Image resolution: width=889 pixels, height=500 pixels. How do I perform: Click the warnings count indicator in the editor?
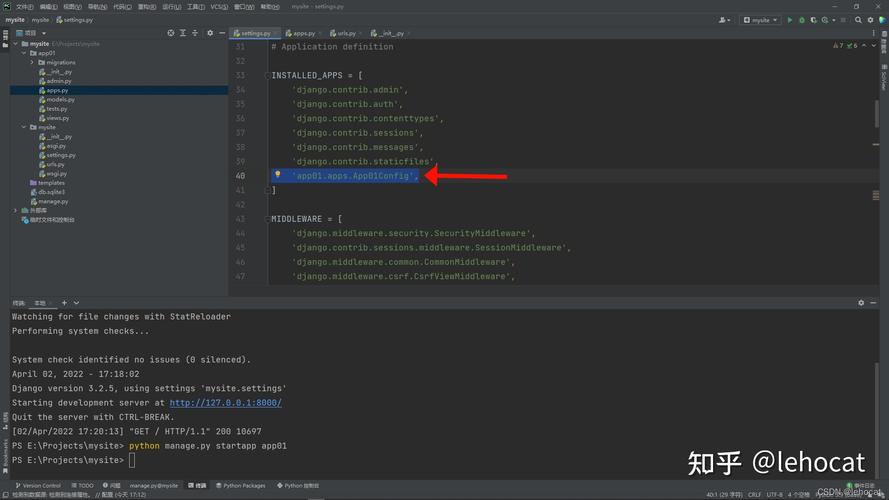pos(838,45)
